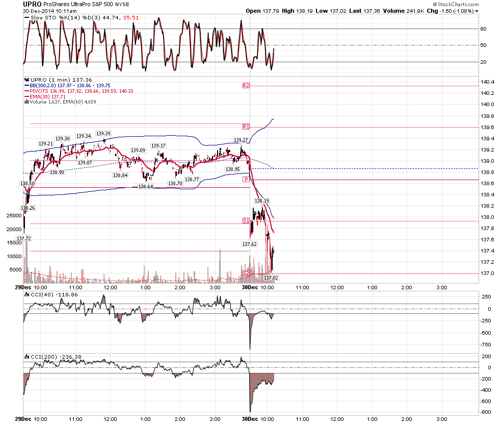Click the 137.72 price label on chart
The height and width of the screenshot is (426, 504).
coord(24,238)
